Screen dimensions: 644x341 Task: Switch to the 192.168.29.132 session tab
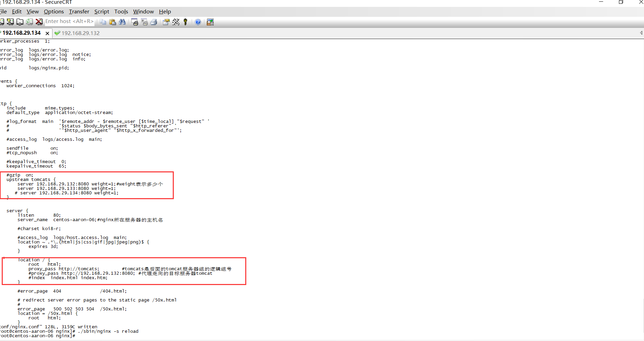(x=80, y=33)
